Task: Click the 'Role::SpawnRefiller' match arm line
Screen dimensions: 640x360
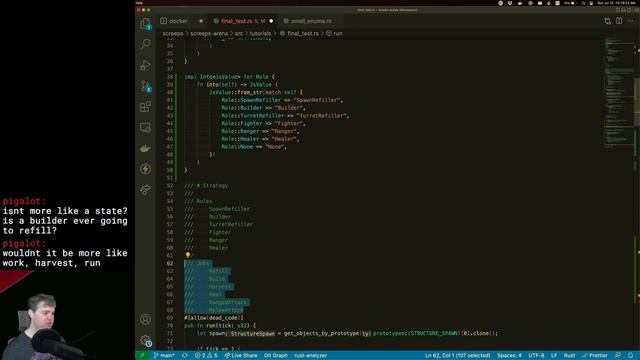Action: click(282, 100)
